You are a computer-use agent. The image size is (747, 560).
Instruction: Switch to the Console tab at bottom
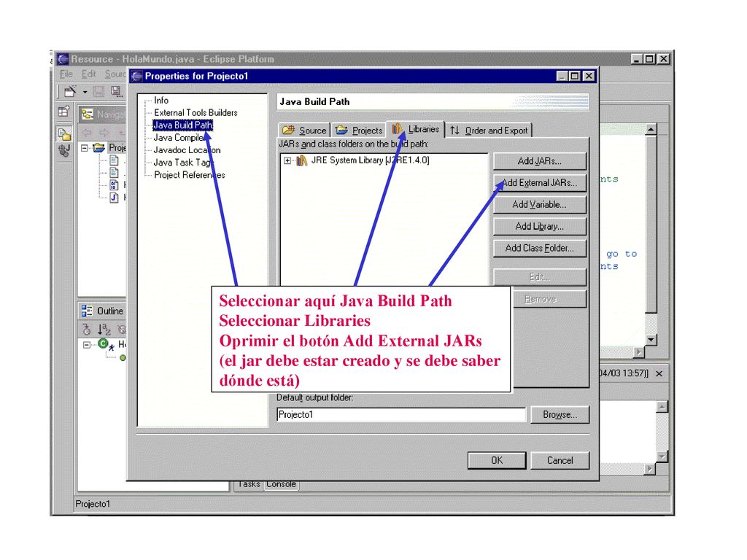281,484
